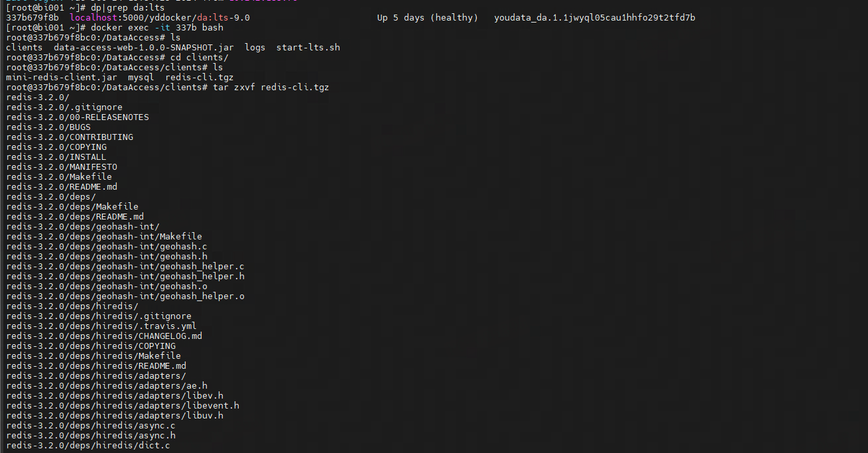Viewport: 868px width, 453px height.
Task: Click the "redis-3.2.0/MANIFESTO" output line
Action: point(62,167)
